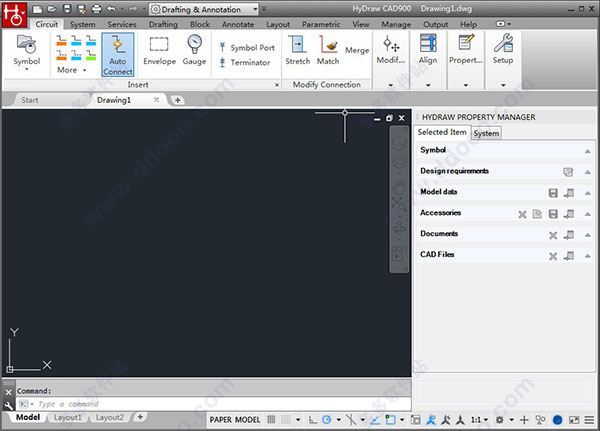Toggle the grid display in status bar
600x431 pixels.
pos(271,420)
